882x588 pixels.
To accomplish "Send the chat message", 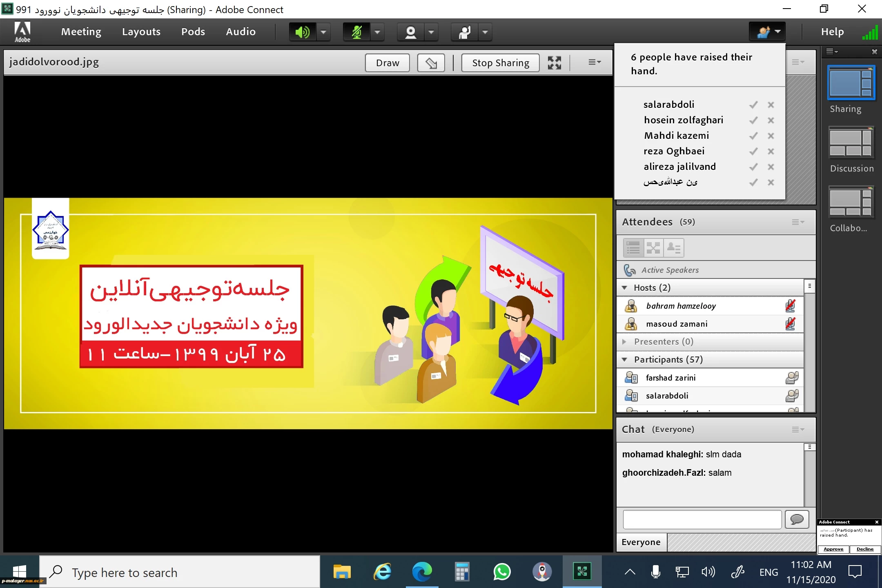I will (x=797, y=519).
